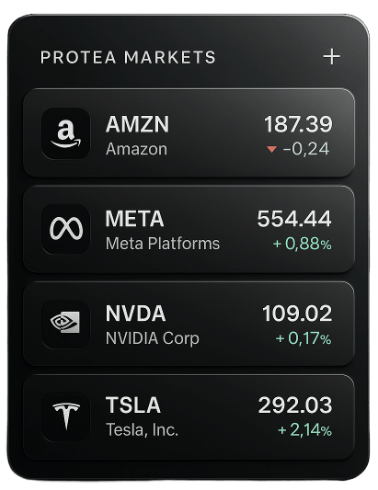The height and width of the screenshot is (490, 378).
Task: Click the +0,88% change for META
Action: click(302, 244)
